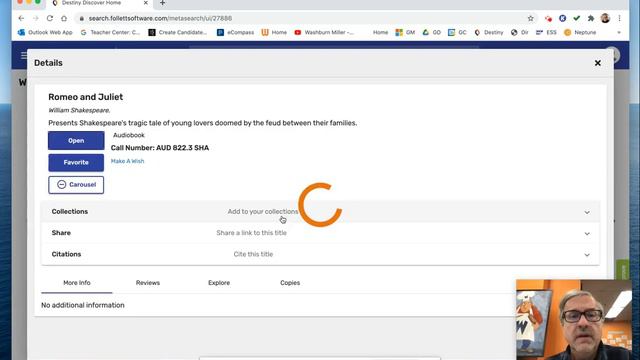Bookmark this page with star icon

pyautogui.click(x=531, y=18)
